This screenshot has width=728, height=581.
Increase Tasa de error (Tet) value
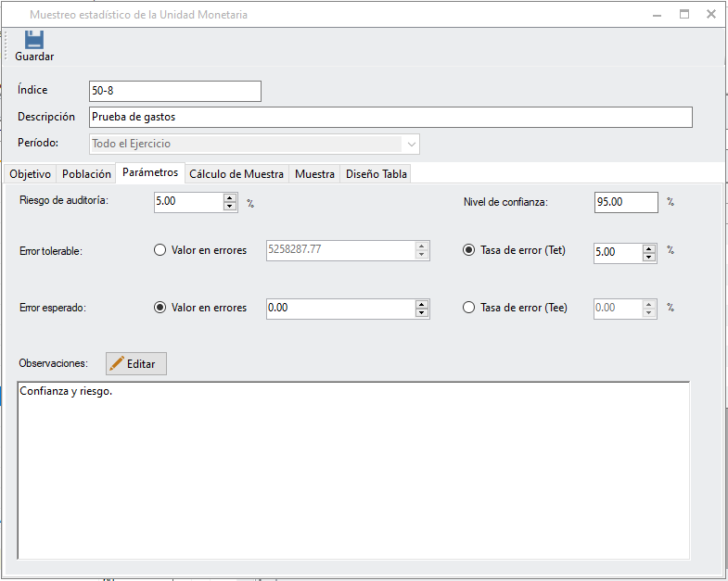click(649, 248)
